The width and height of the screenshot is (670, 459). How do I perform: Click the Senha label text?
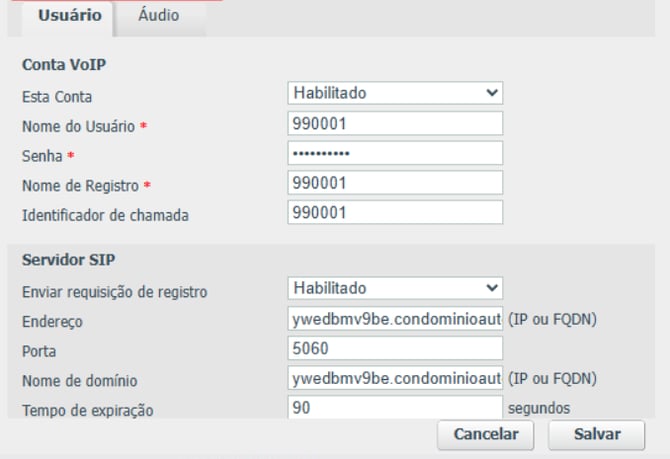43,156
